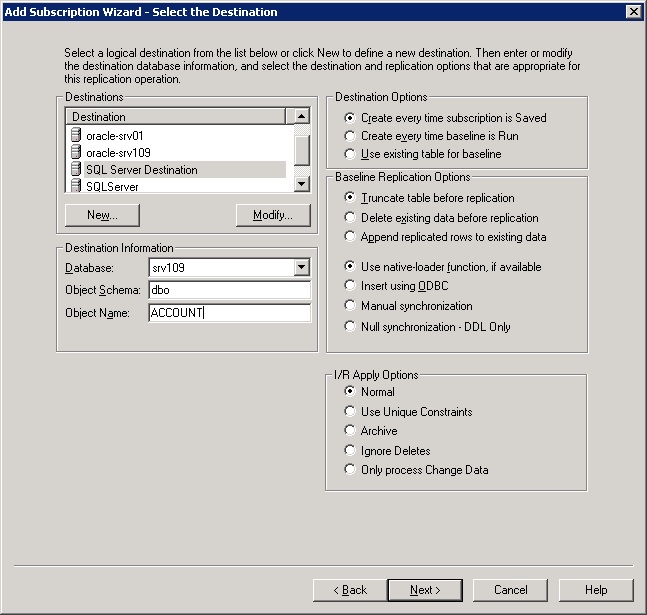Choose 'Use existing table for baseline' option
This screenshot has height=615, width=647.
pos(350,154)
